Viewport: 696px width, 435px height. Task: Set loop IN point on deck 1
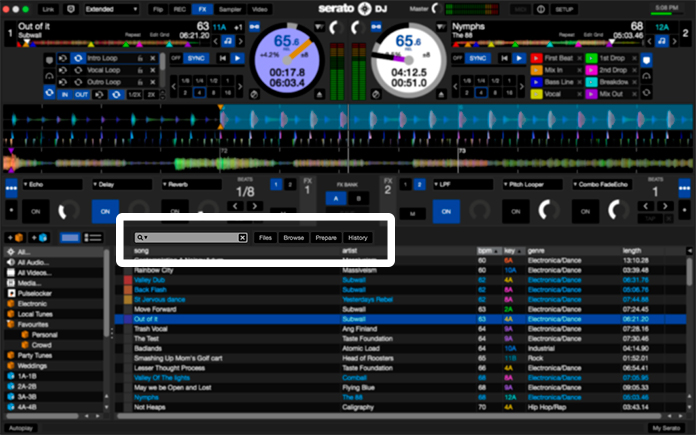coord(65,95)
